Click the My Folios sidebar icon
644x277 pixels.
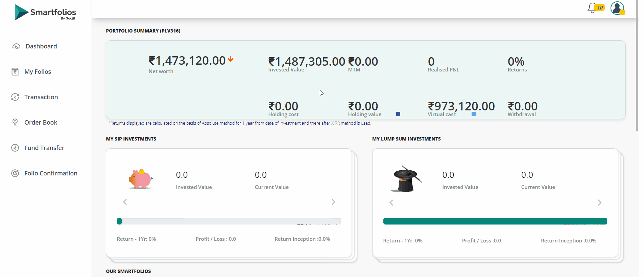click(x=15, y=72)
